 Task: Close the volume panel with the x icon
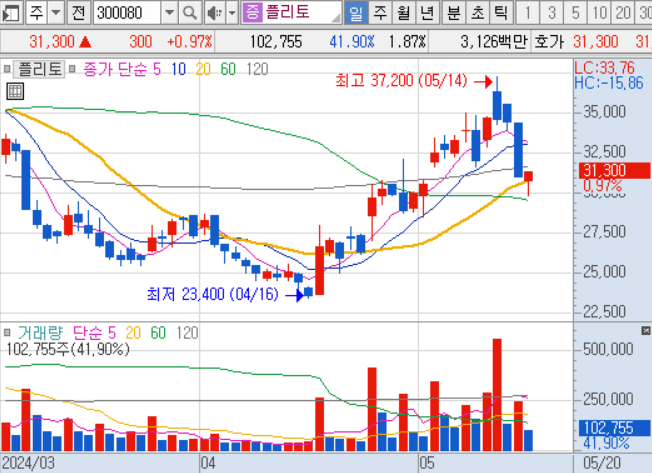(646, 330)
